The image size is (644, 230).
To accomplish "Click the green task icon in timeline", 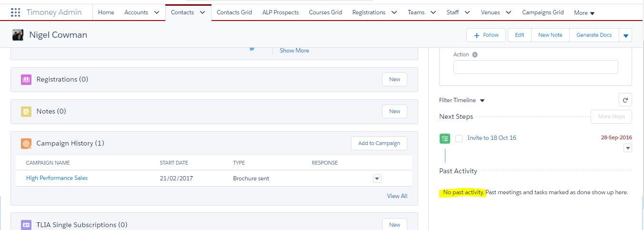I will [x=444, y=138].
